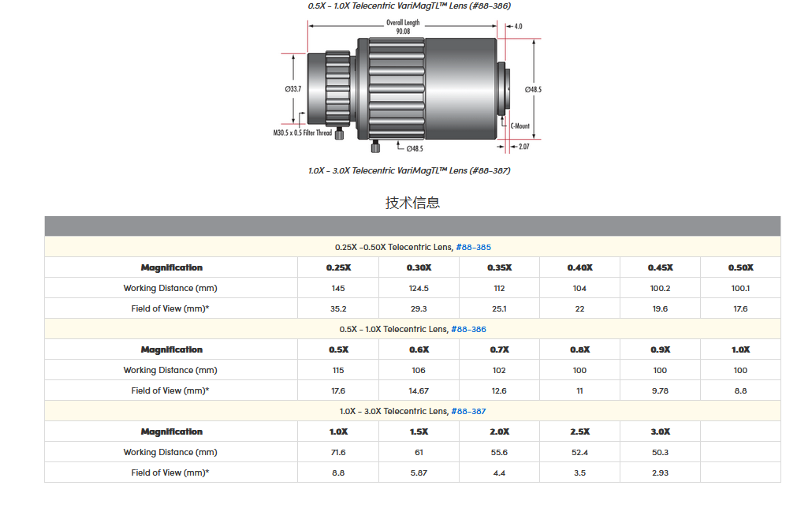
Task: Click the 3.0X magnification column header
Action: pyautogui.click(x=660, y=431)
